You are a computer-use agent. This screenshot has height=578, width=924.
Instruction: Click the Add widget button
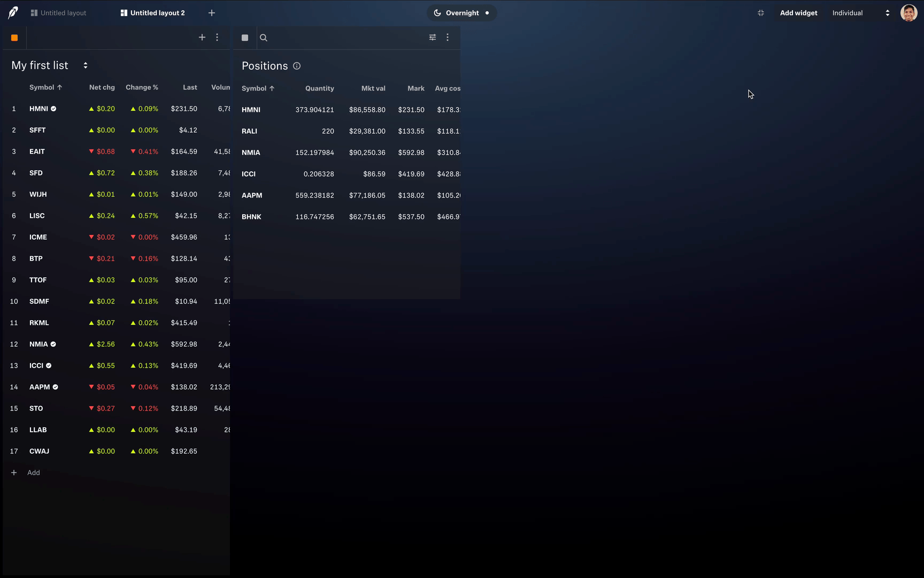pos(798,13)
